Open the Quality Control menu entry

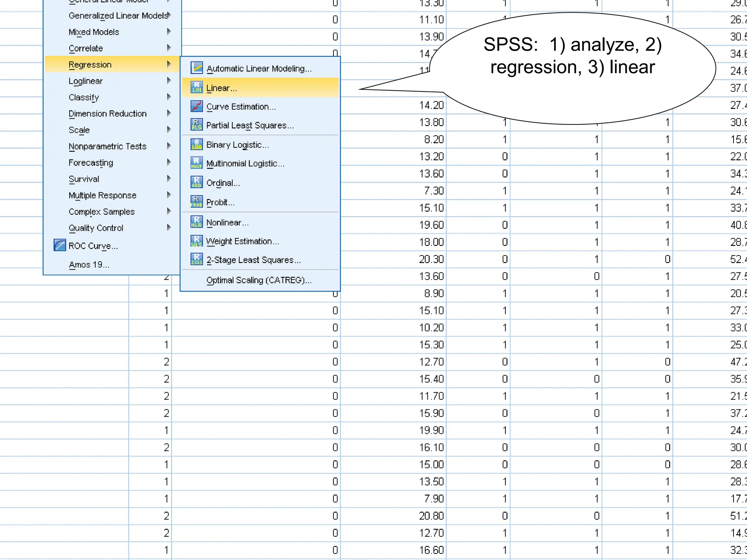[112, 228]
